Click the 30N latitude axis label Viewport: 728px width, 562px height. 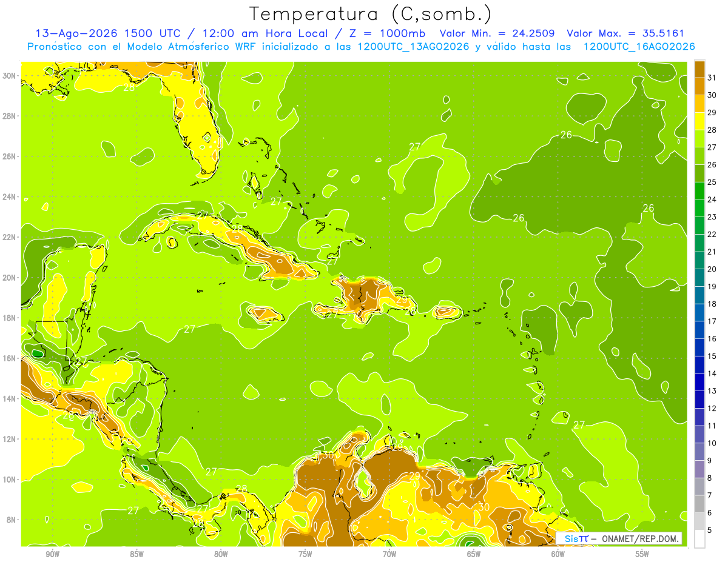click(10, 75)
